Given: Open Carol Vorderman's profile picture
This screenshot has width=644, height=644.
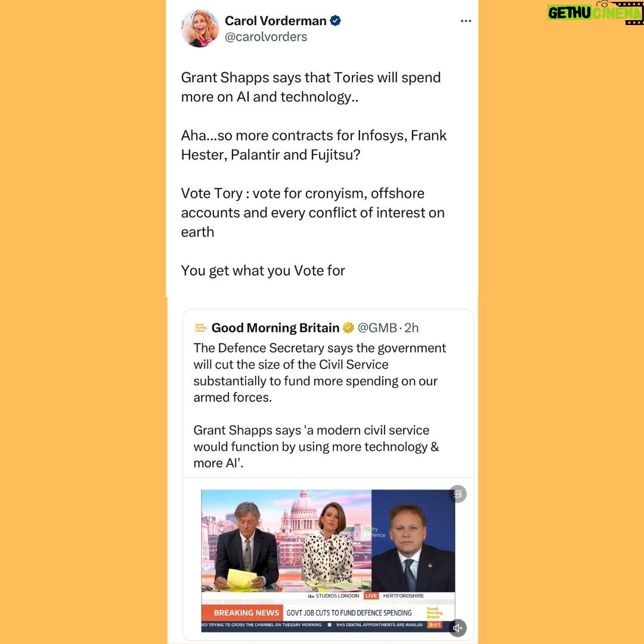Looking at the screenshot, I should click(x=200, y=29).
